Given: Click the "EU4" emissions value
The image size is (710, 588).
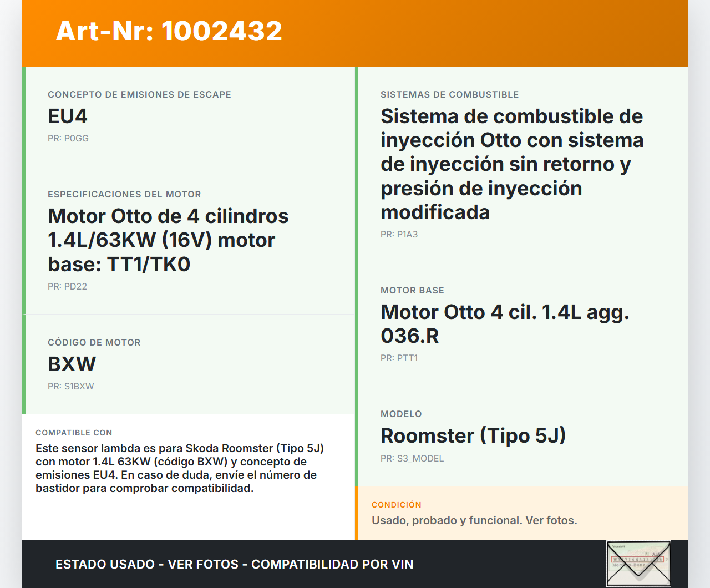Looking at the screenshot, I should [x=68, y=116].
